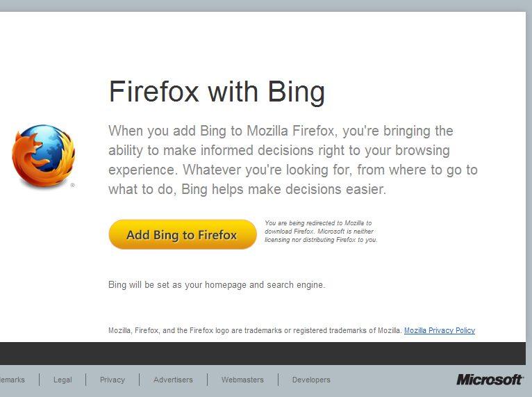Screen dimensions: 532x397
Task: Click the separator between Legal and Privacy
Action: pyautogui.click(x=86, y=380)
